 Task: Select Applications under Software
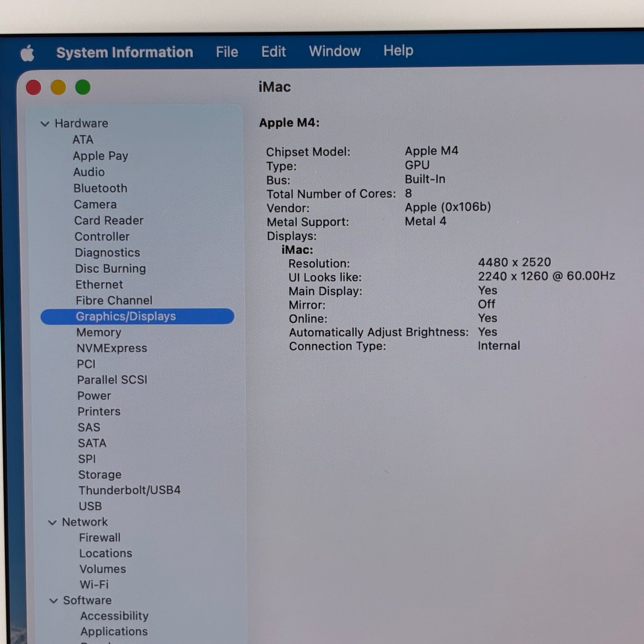(x=114, y=632)
